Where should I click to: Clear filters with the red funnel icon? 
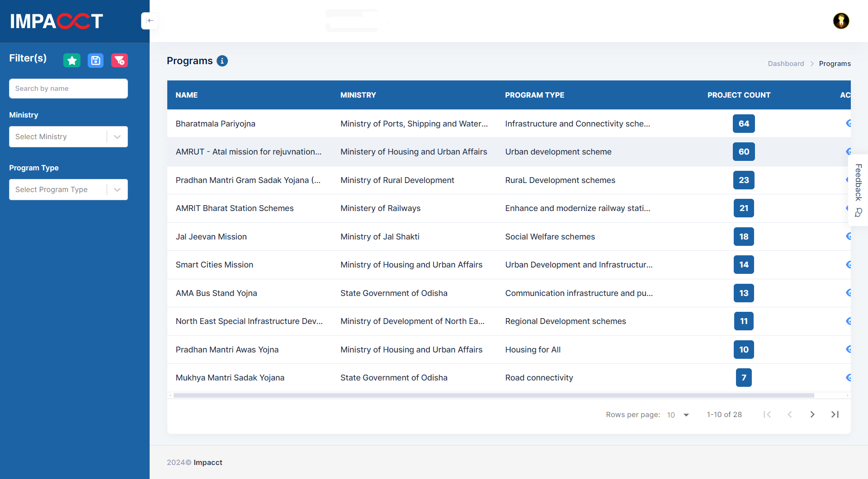click(119, 61)
